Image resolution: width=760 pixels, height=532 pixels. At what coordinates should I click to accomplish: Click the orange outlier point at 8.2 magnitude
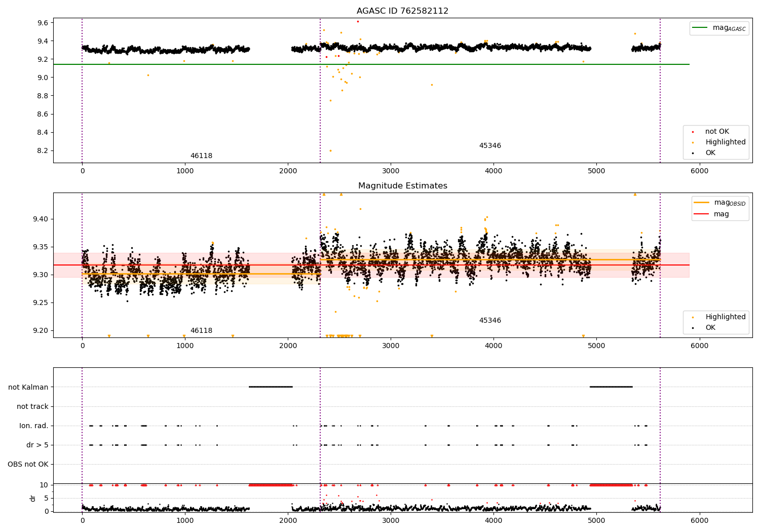coord(330,150)
